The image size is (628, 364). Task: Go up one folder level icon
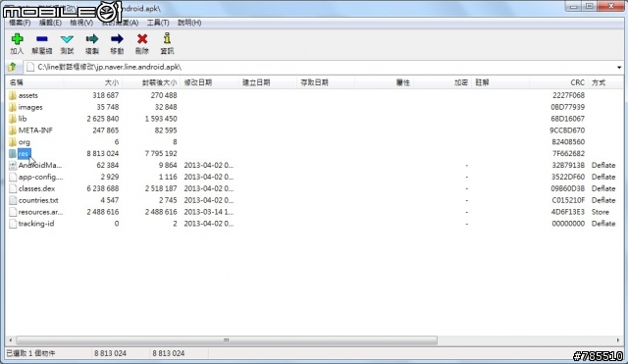[12, 67]
